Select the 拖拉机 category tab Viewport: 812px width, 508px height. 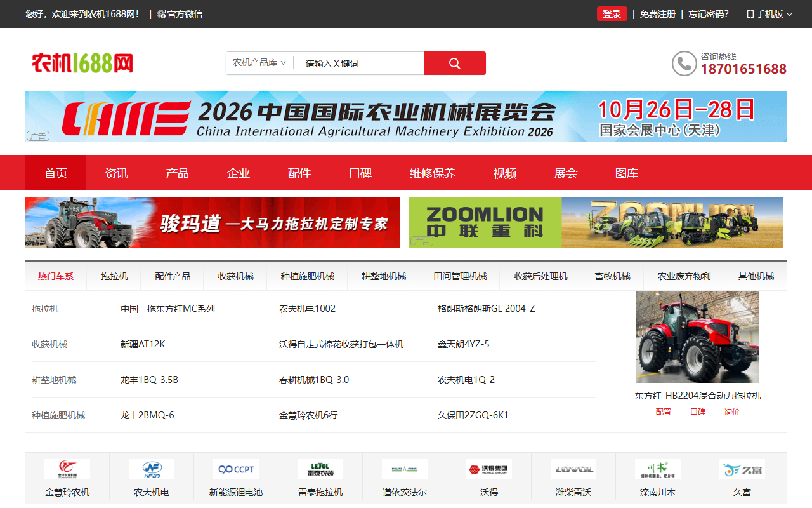(x=114, y=276)
